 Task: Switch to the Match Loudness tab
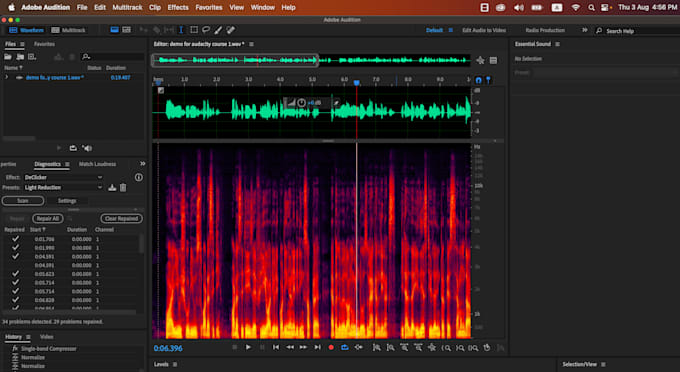pos(97,164)
